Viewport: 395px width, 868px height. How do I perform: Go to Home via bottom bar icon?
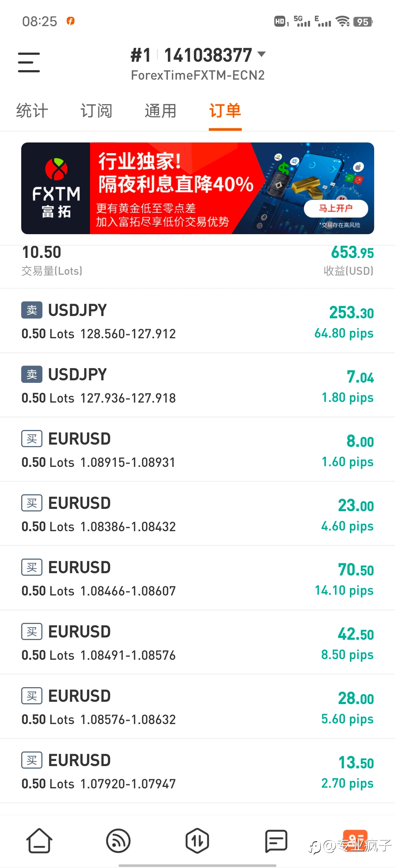39,841
